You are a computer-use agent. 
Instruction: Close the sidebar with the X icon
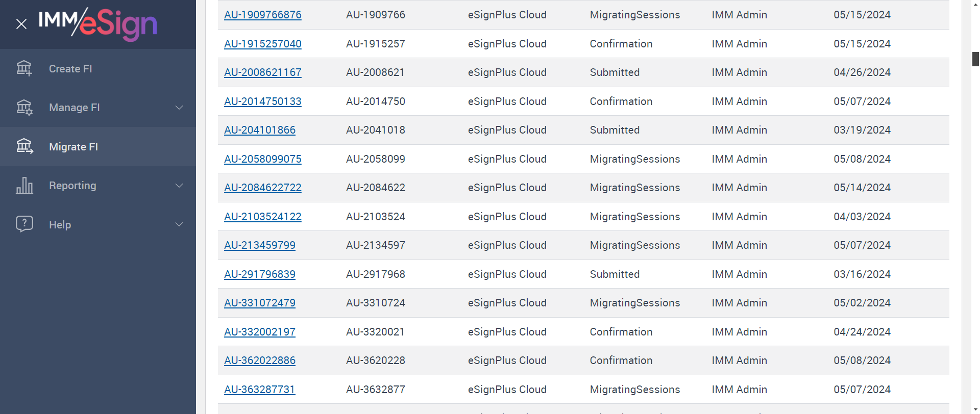21,24
